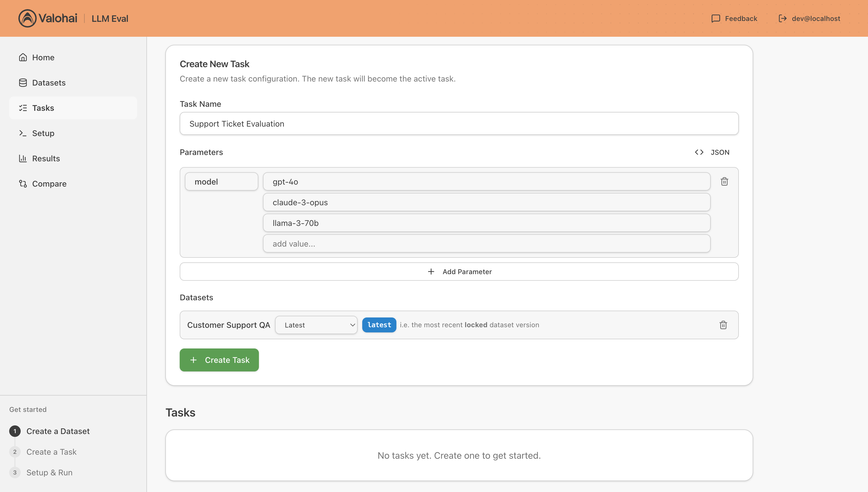The width and height of the screenshot is (868, 492).
Task: Open the Home page from sidebar
Action: coord(43,57)
